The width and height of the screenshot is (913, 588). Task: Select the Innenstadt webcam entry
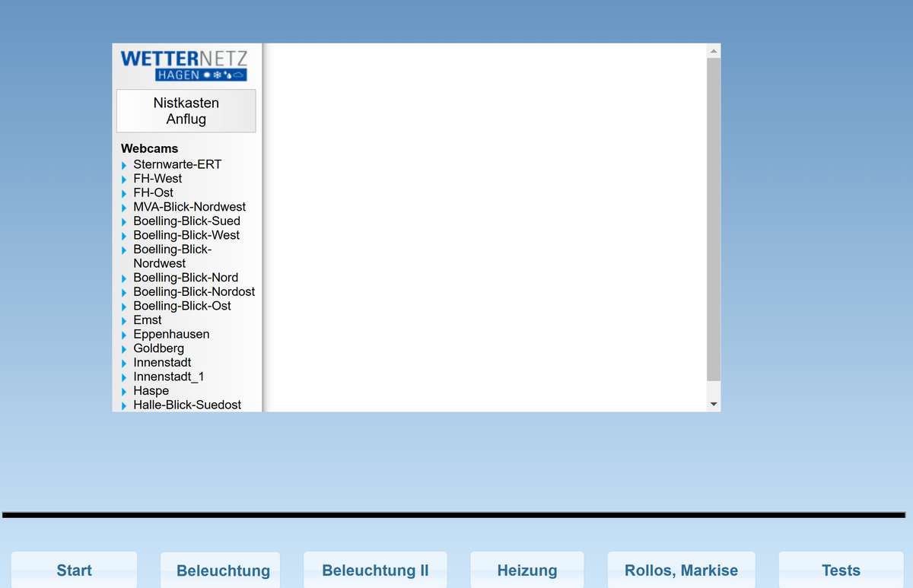(x=162, y=363)
